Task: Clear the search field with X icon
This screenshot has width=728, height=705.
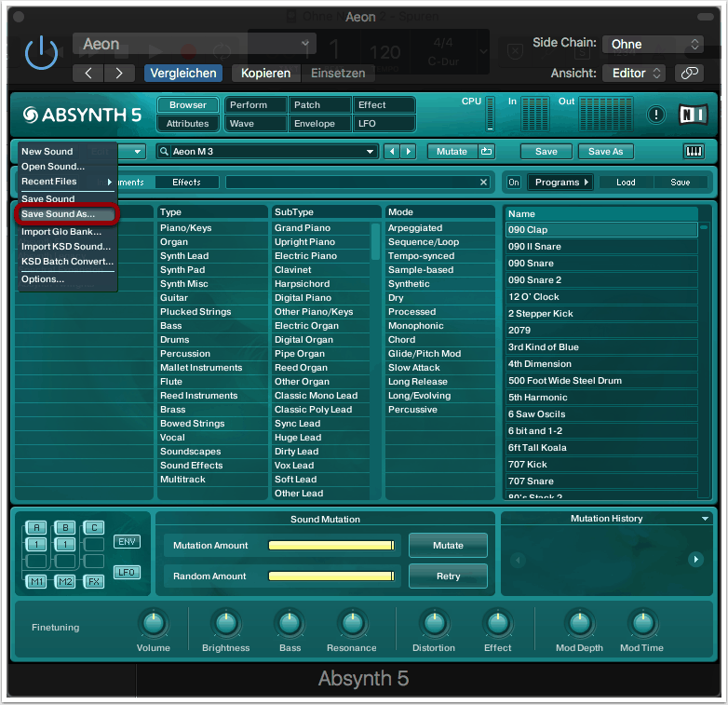Action: pyautogui.click(x=483, y=183)
